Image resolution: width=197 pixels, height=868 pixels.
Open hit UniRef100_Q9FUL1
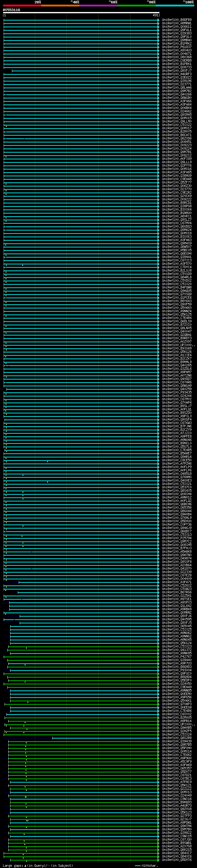[176, 30]
